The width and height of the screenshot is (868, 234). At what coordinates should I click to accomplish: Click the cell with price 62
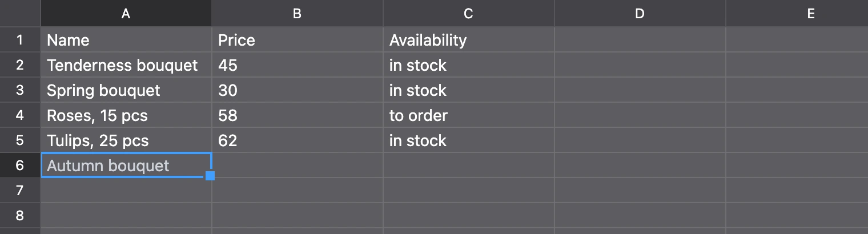298,140
